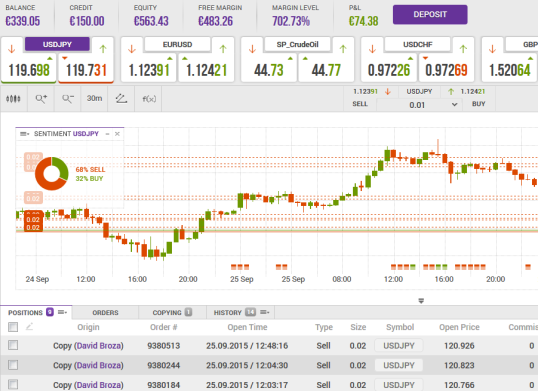The image size is (538, 391).
Task: Click the GBP tile sell down arrow
Action: tap(492, 49)
